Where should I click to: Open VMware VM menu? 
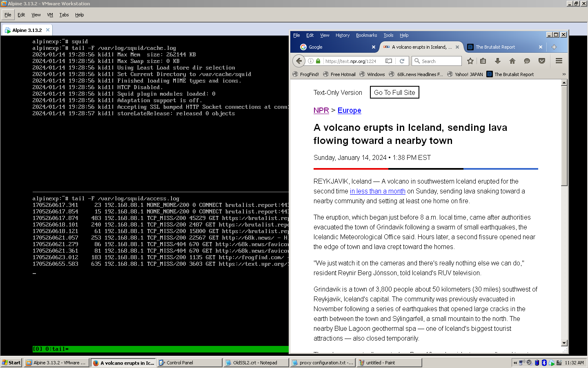point(50,15)
